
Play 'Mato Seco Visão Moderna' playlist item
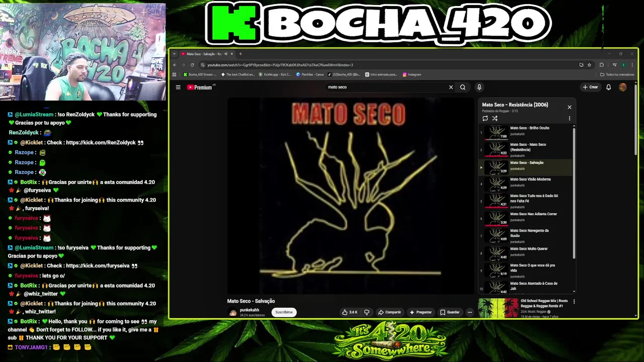(525, 184)
